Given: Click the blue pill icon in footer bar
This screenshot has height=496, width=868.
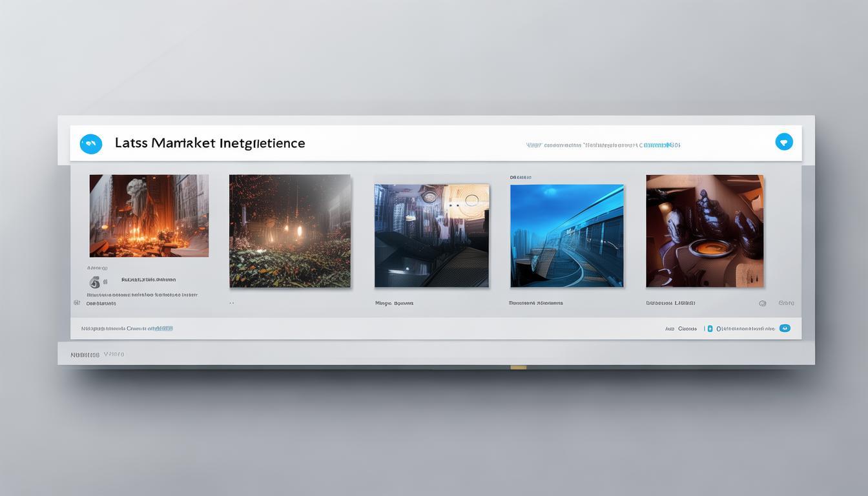Looking at the screenshot, I should point(785,328).
